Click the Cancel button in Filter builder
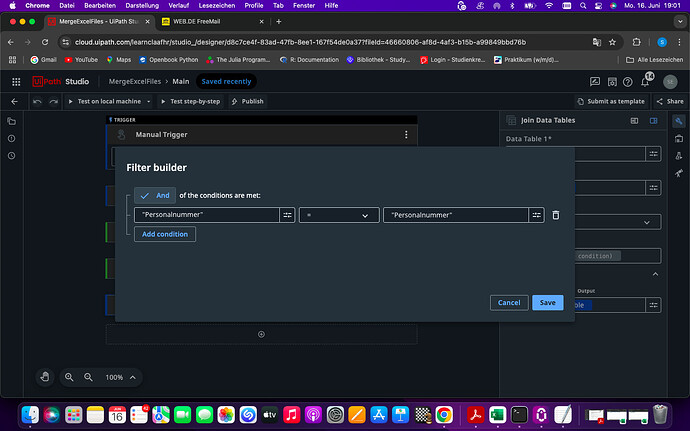 tap(509, 302)
